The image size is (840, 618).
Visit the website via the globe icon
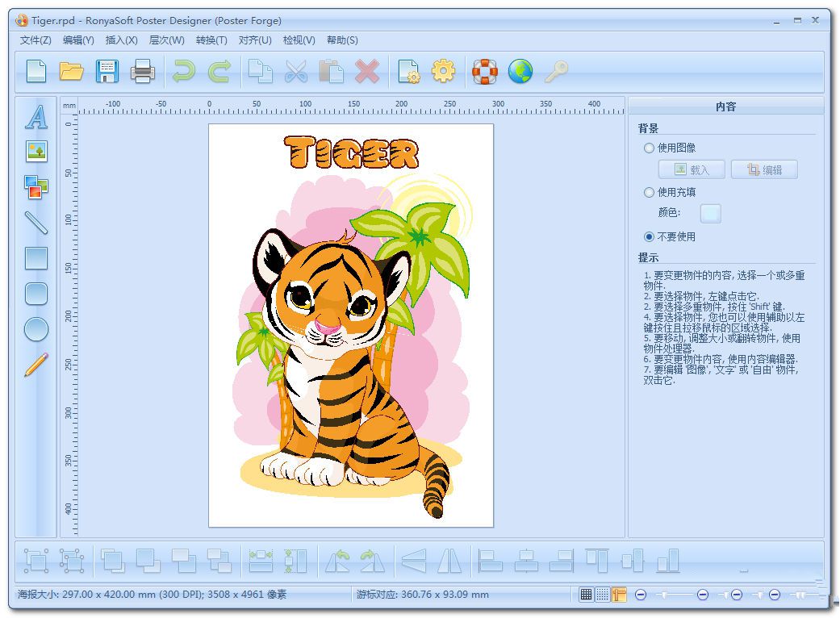[520, 71]
